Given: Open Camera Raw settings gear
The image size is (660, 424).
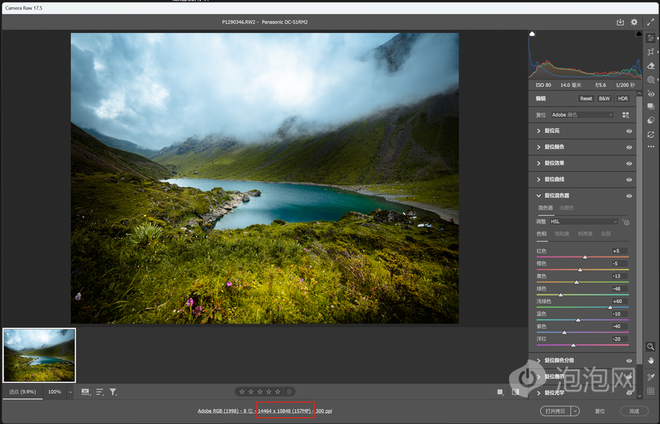Looking at the screenshot, I should click(x=634, y=22).
